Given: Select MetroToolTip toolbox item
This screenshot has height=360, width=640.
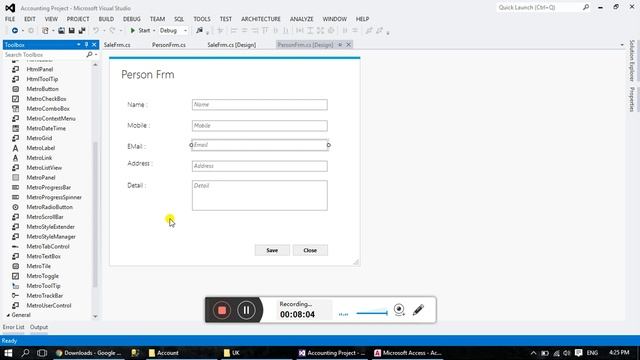Looking at the screenshot, I should click(43, 286).
